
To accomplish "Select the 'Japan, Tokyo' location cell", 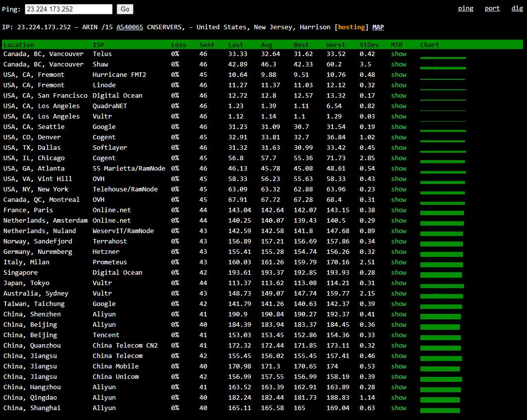I will tap(26, 283).
